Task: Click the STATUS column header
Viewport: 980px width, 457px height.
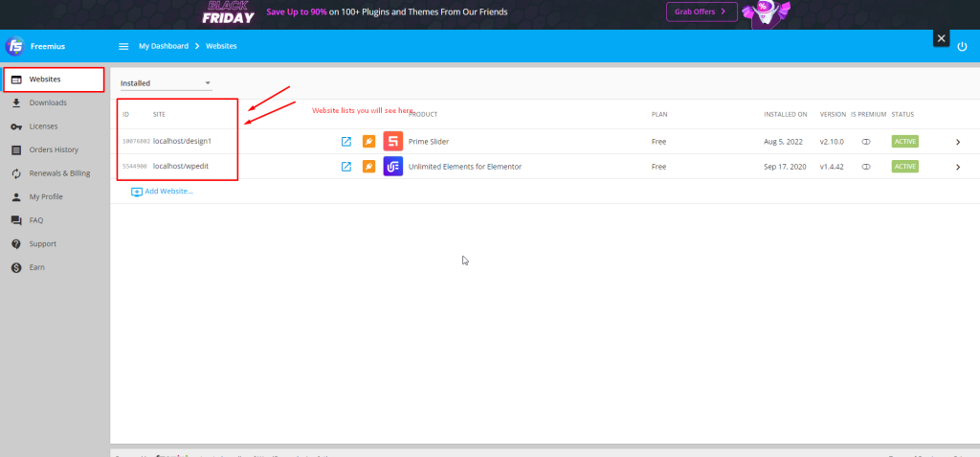Action: [x=902, y=115]
